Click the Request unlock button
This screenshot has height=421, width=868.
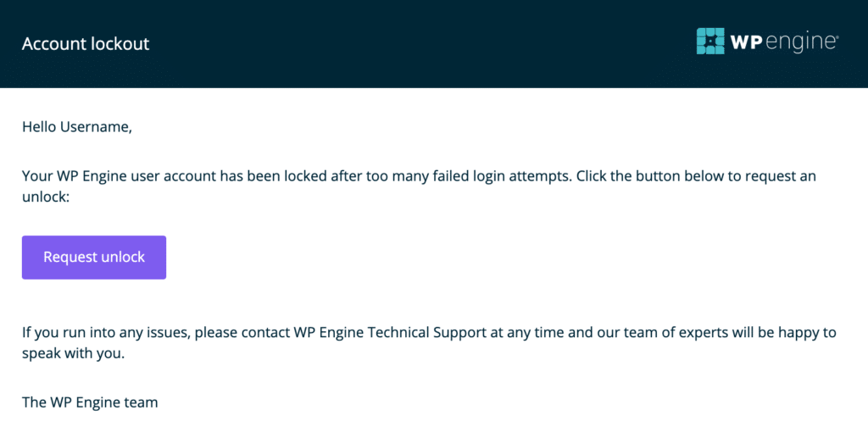pos(94,258)
